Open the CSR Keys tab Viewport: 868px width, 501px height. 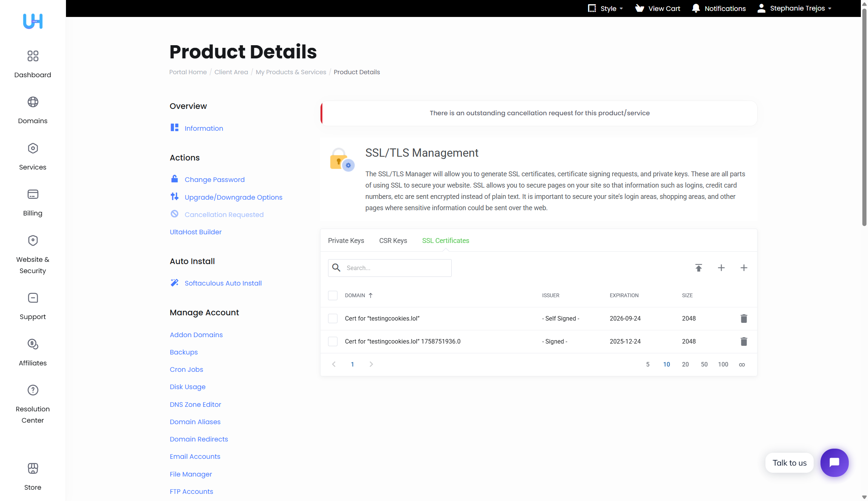(x=393, y=240)
